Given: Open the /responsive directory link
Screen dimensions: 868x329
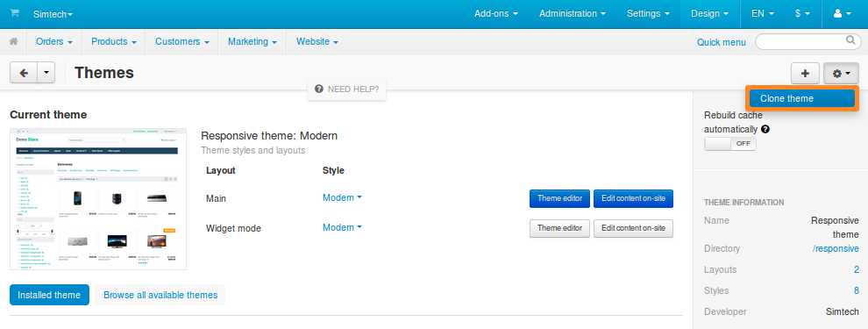Looking at the screenshot, I should [x=836, y=248].
